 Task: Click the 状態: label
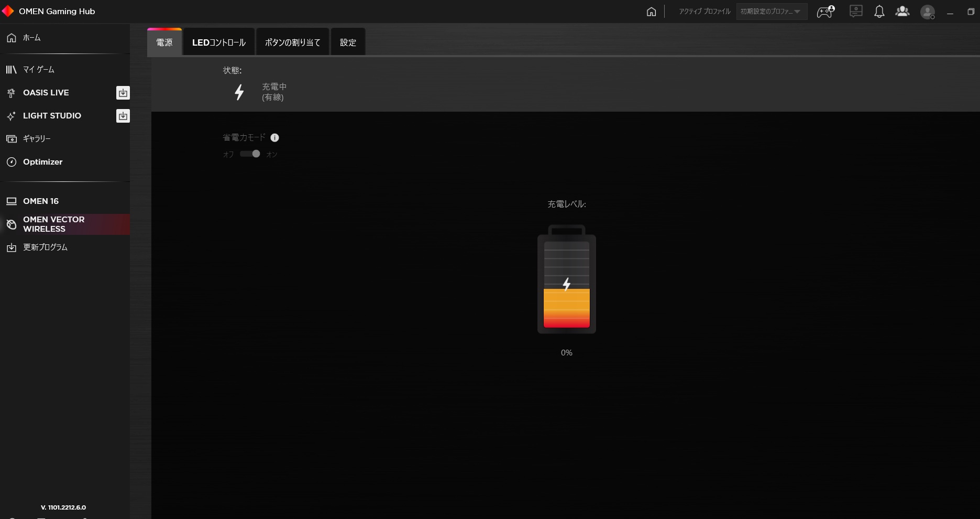(232, 70)
